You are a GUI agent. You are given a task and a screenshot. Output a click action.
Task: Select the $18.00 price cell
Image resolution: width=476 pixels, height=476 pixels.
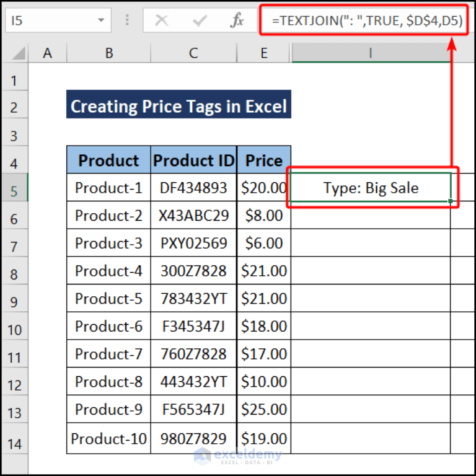[264, 326]
